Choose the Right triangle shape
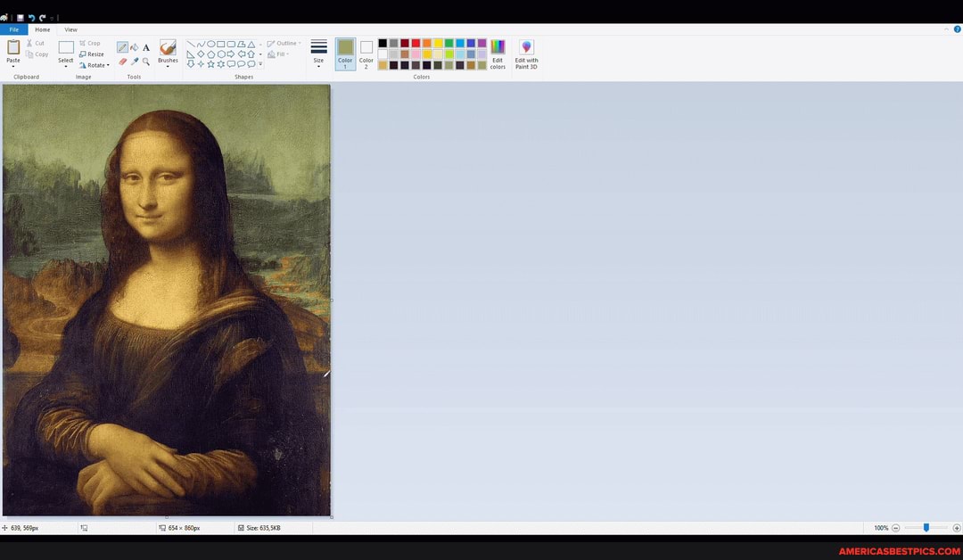This screenshot has height=560, width=963. click(x=191, y=54)
